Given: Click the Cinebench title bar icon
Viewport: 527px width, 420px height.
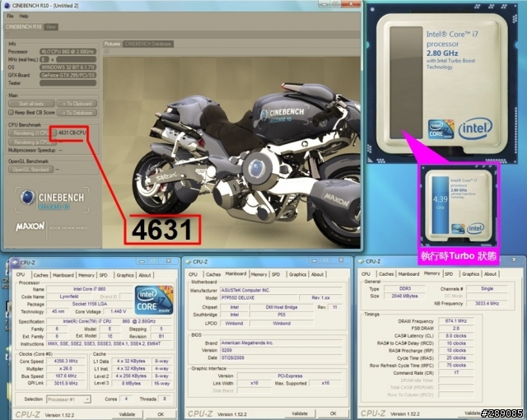Looking at the screenshot, I should pyautogui.click(x=7, y=6).
